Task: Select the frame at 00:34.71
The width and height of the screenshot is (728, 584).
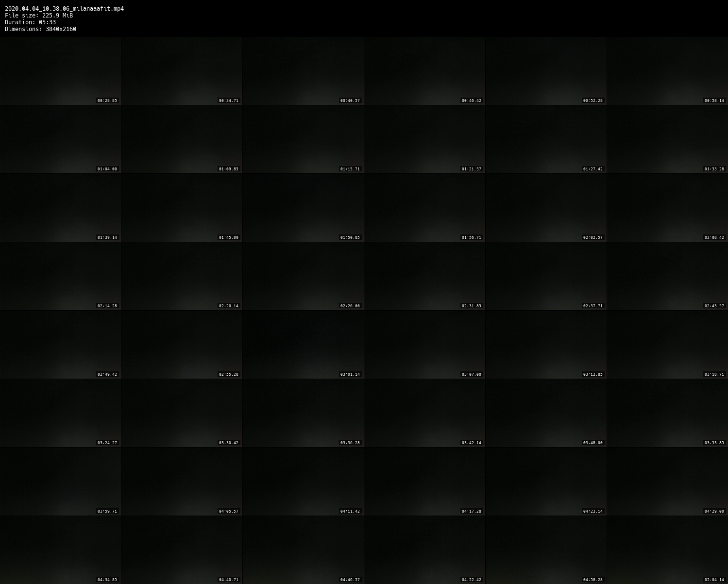Action: (182, 71)
